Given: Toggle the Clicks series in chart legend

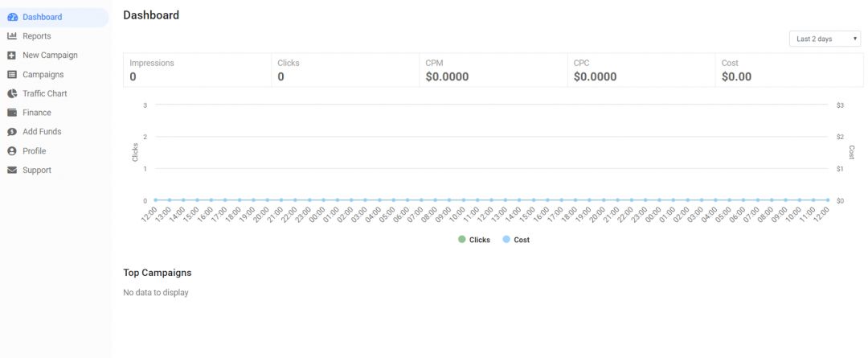Looking at the screenshot, I should point(479,240).
